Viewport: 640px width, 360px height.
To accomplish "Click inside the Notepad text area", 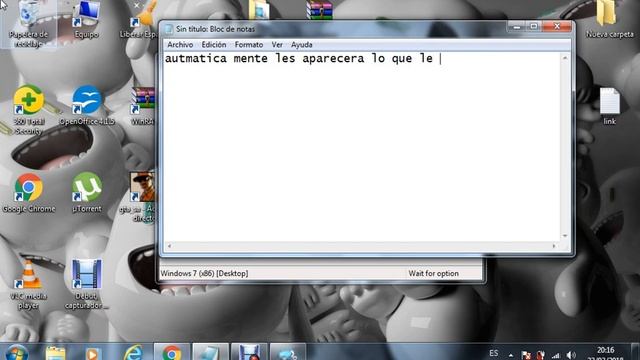I will pyautogui.click(x=362, y=147).
